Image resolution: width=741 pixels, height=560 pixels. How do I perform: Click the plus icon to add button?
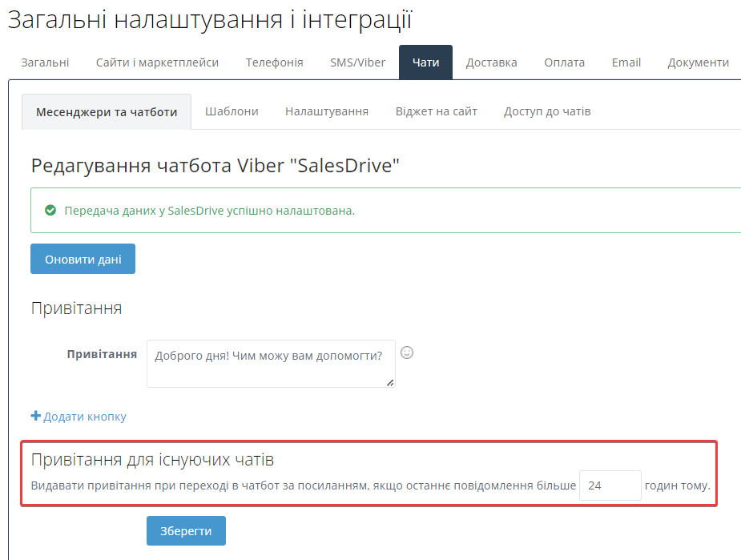(x=35, y=417)
